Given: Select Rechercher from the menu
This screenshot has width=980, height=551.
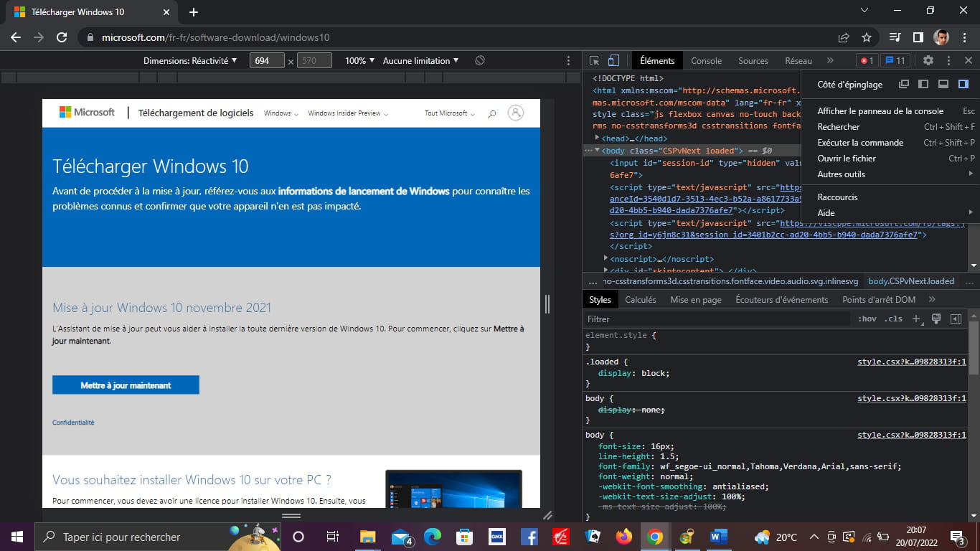Looking at the screenshot, I should 890,127.
